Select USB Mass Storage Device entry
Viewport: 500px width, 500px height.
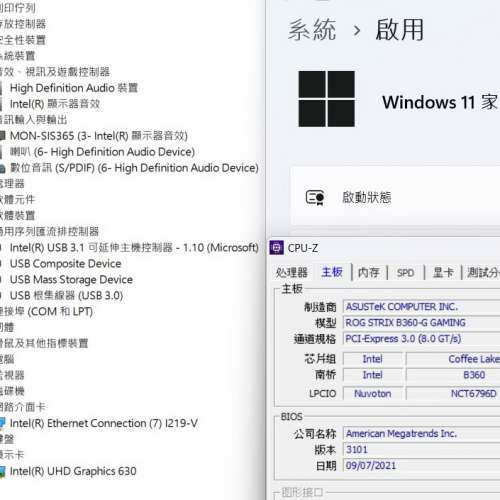click(x=71, y=280)
